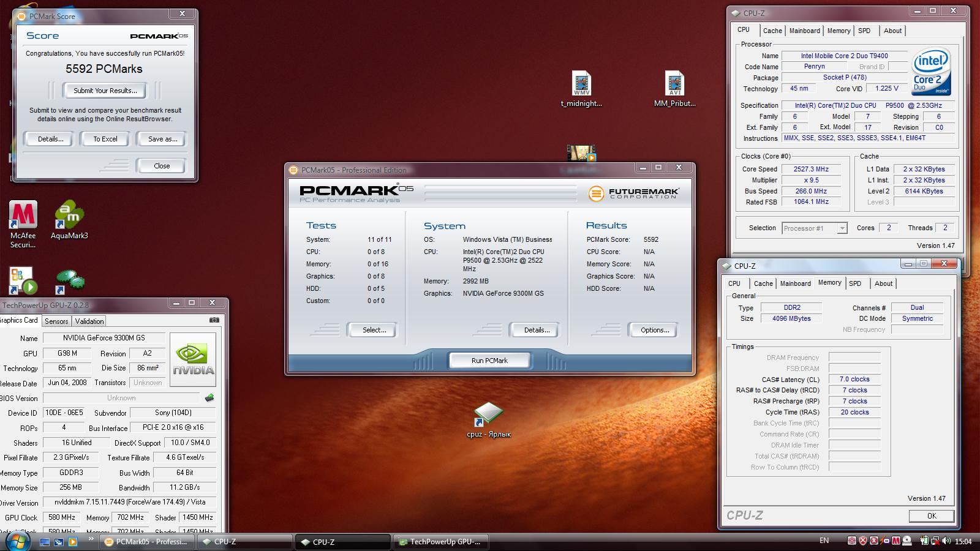Click the taskbar clock showing 15:04
The width and height of the screenshot is (980, 551).
coord(963,541)
